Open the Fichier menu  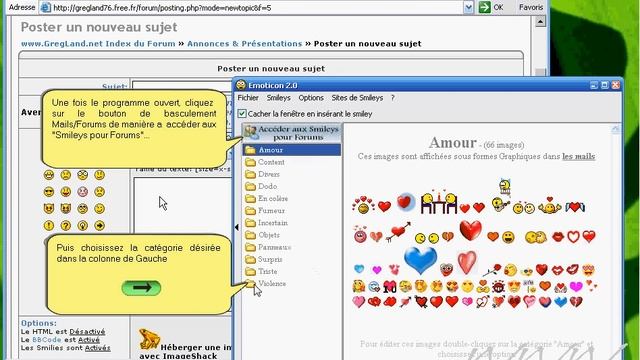pos(248,98)
